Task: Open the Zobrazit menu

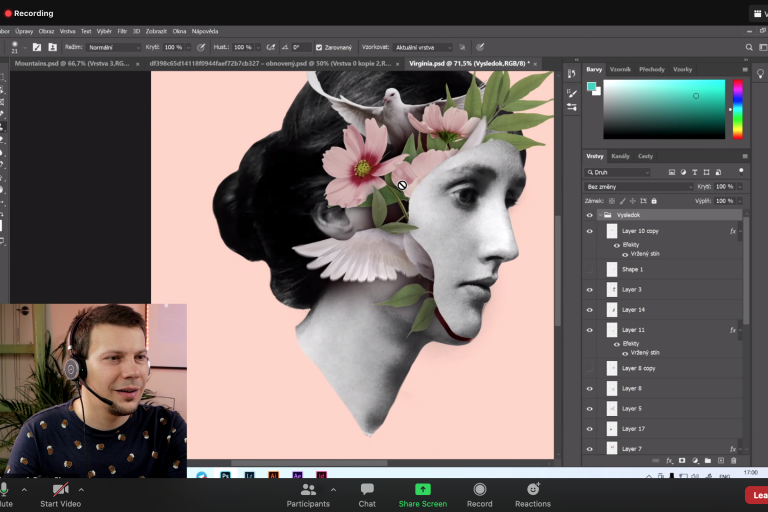Action: pyautogui.click(x=156, y=31)
